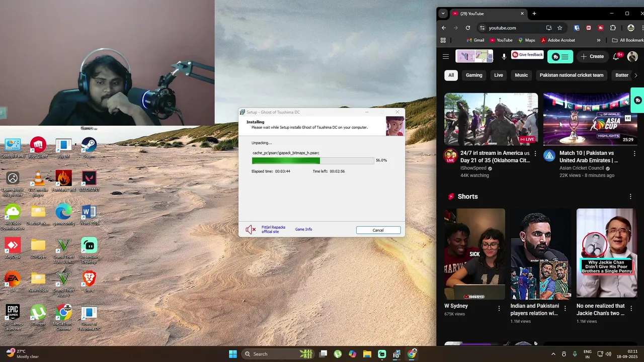This screenshot has height=362, width=644.
Task: Cancel the Ghost of Tsushima installation
Action: coord(378,230)
